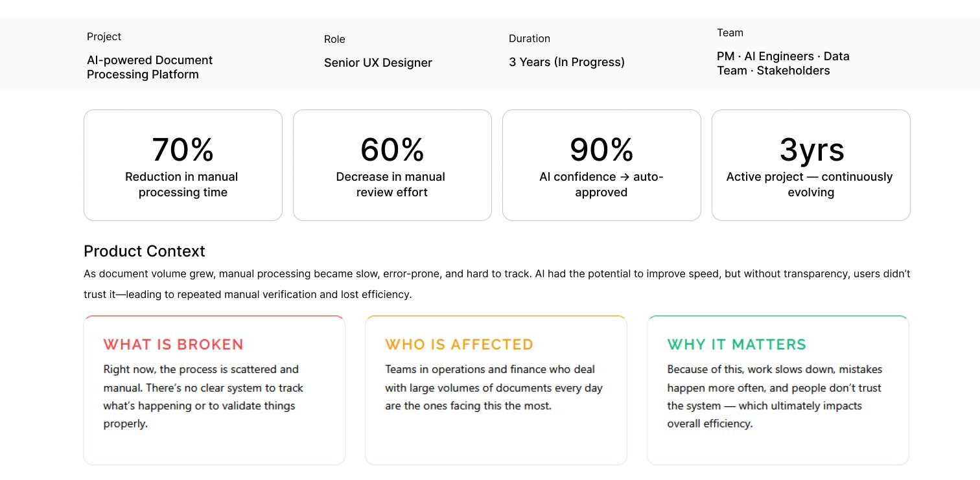Select the 60% statistic card

tap(392, 165)
